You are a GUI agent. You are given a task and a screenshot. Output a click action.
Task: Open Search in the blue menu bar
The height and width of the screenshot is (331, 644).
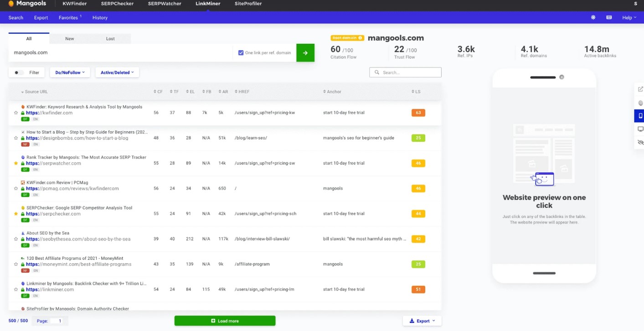[16, 18]
